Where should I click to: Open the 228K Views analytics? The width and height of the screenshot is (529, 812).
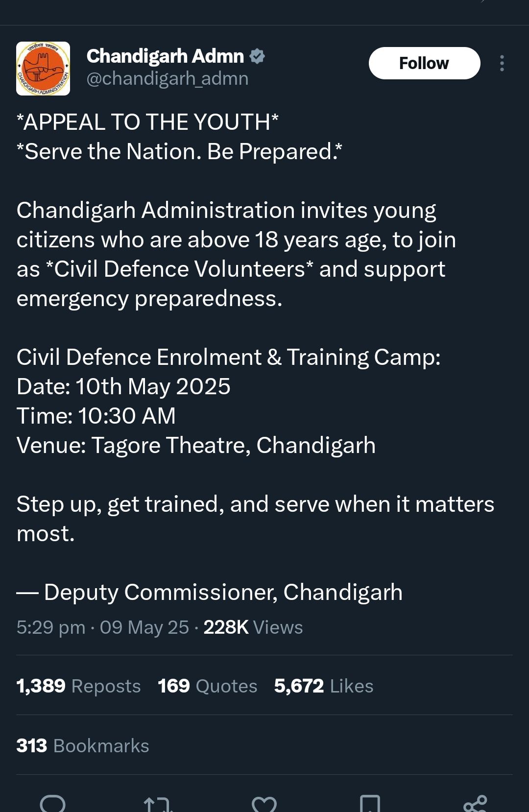click(x=253, y=627)
